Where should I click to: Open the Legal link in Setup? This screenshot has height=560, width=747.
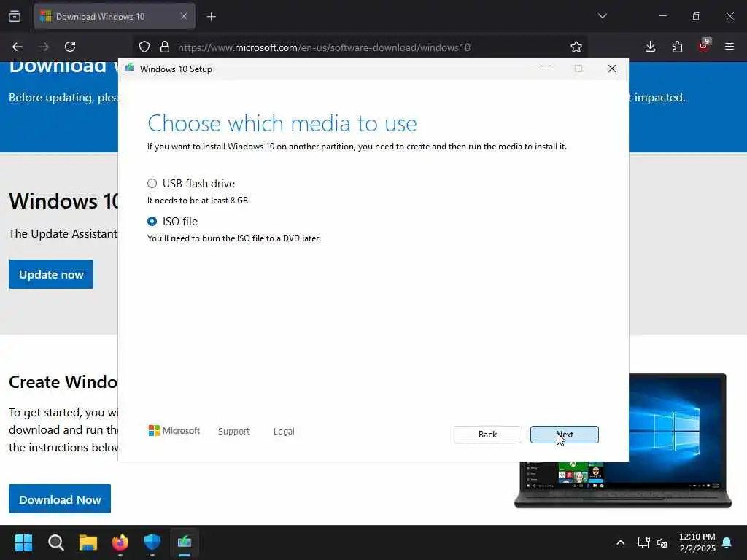(x=284, y=432)
